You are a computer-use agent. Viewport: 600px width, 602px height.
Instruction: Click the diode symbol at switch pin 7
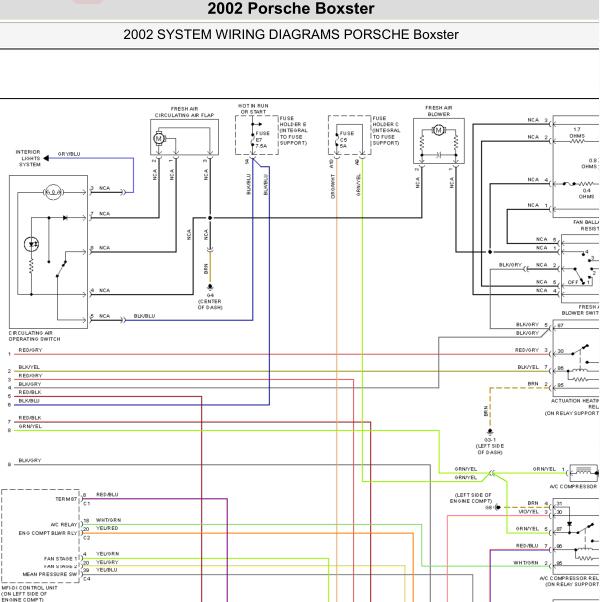(65, 218)
